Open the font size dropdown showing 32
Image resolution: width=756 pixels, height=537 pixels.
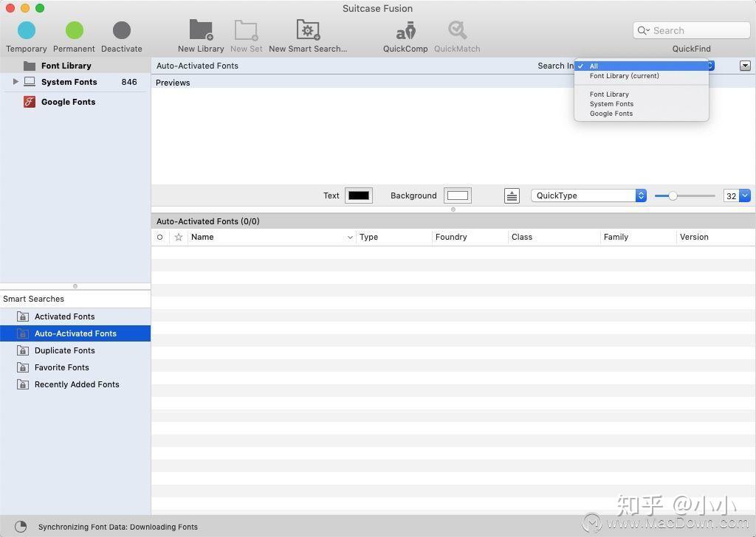click(x=735, y=195)
